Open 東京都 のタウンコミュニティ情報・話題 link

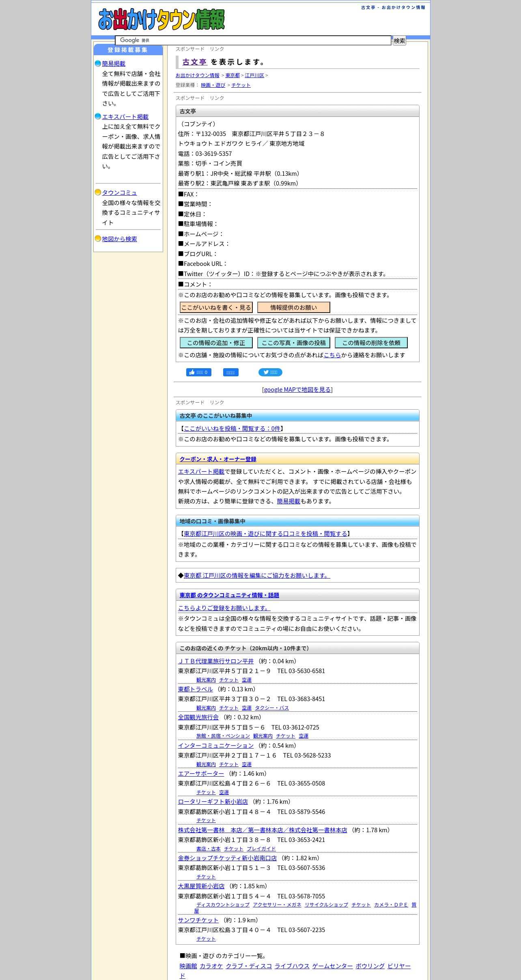point(229,595)
